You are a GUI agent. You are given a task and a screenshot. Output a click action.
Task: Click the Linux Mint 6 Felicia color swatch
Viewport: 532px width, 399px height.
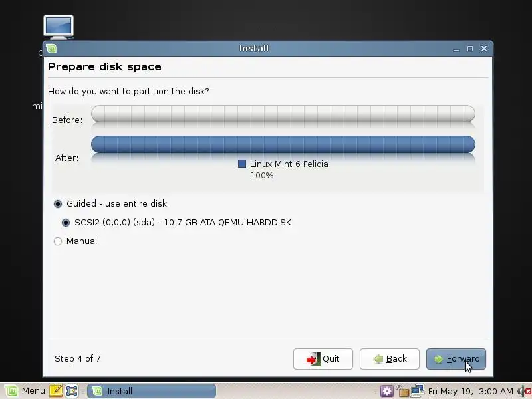(x=242, y=164)
